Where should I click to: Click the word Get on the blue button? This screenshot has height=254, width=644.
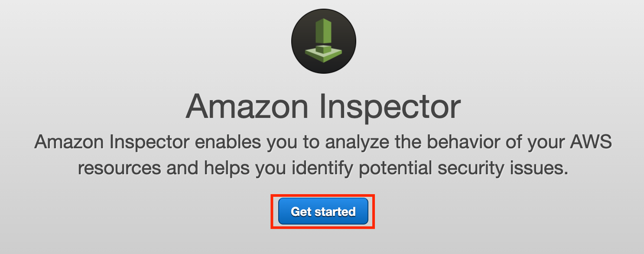pyautogui.click(x=300, y=212)
